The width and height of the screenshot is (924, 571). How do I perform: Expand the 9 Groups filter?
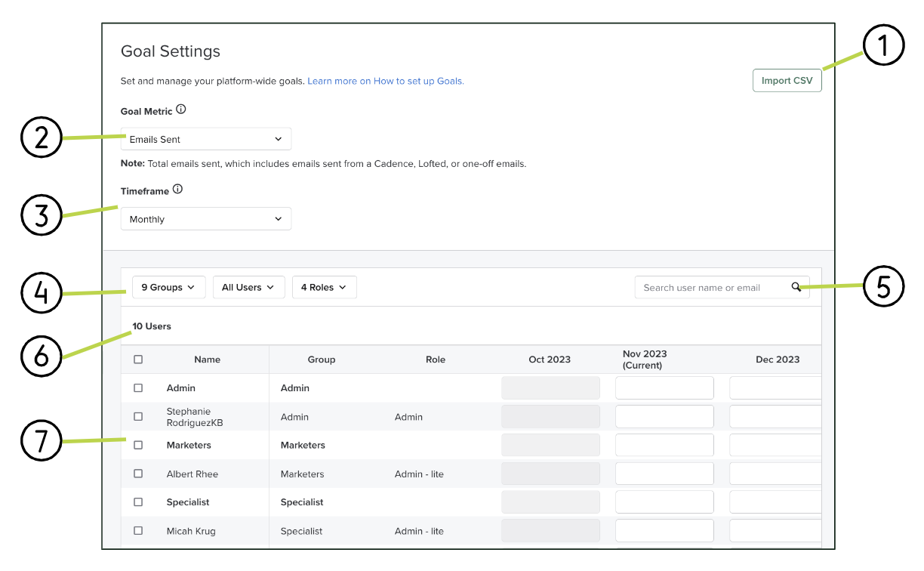[x=168, y=287]
